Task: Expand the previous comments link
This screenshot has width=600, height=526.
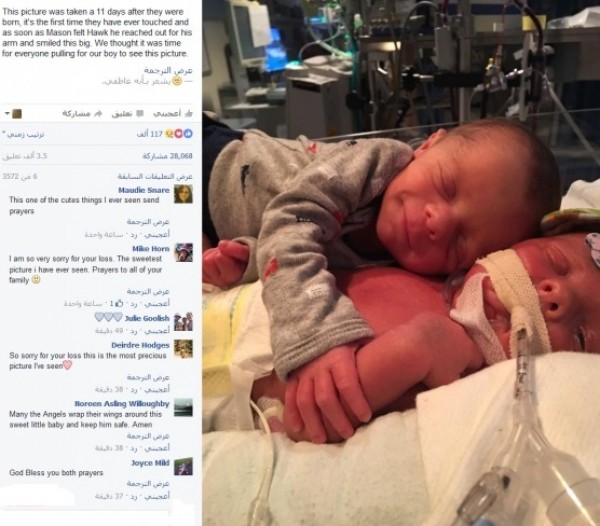Action: [155, 176]
